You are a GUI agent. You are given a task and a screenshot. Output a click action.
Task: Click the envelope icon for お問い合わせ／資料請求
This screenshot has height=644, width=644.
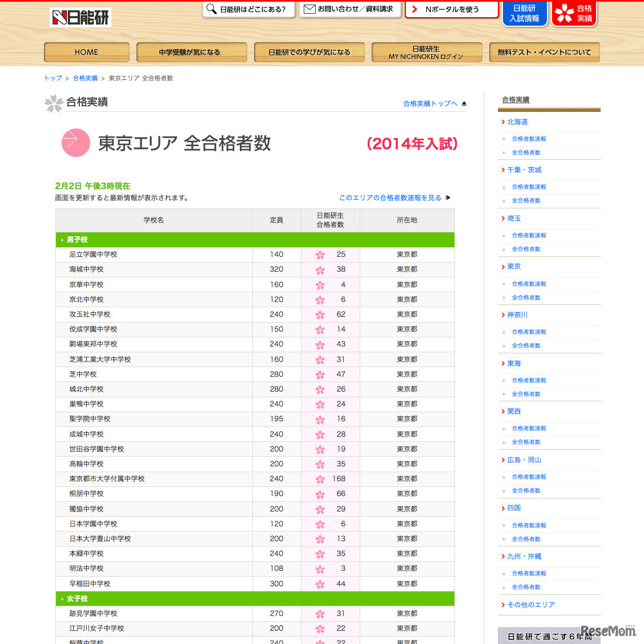(308, 9)
